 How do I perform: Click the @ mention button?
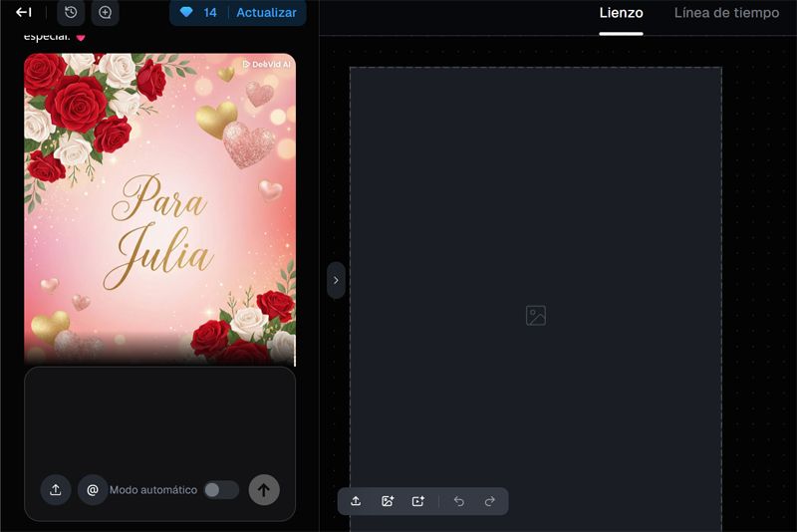(x=93, y=490)
